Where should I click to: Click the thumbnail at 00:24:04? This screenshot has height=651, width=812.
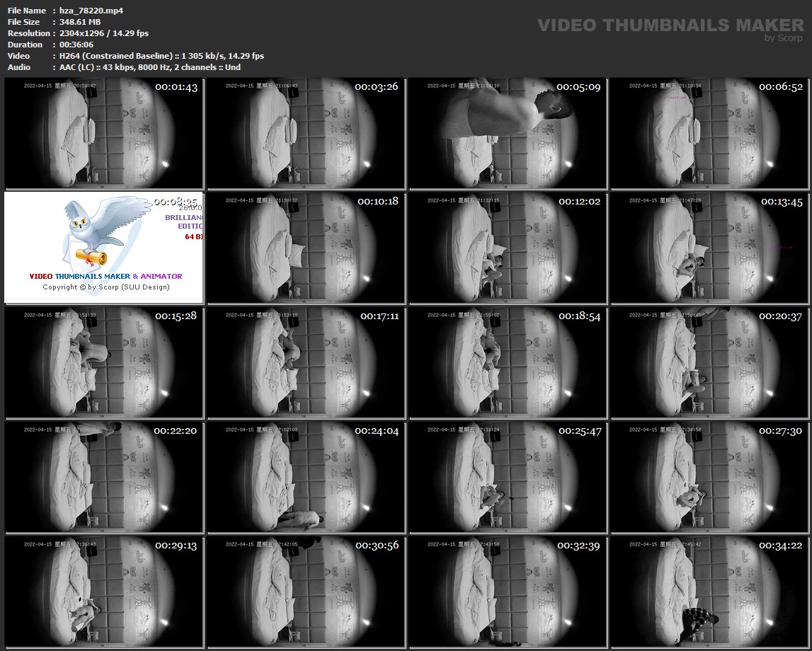[306, 477]
